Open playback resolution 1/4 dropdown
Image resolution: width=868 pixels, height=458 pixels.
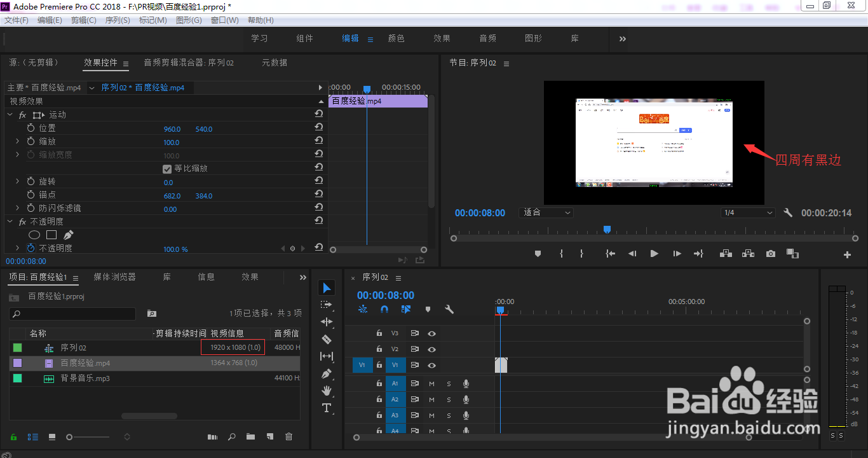tap(749, 212)
